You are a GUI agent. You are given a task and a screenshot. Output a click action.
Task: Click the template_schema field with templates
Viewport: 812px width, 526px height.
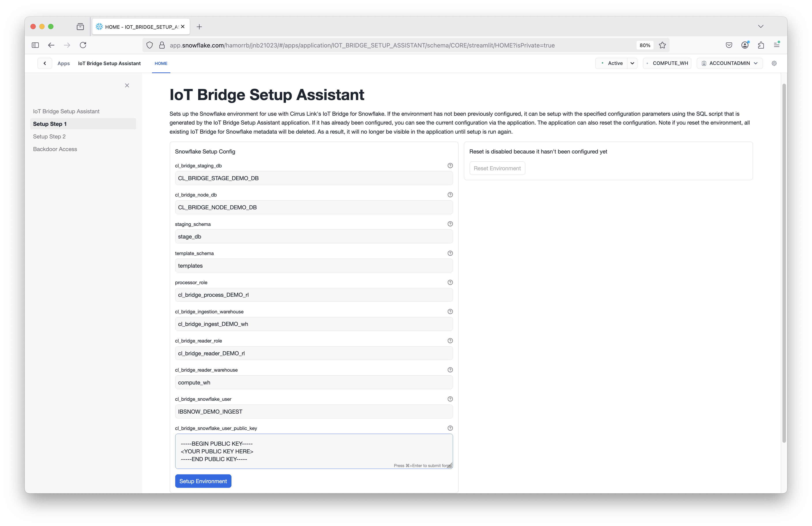coord(314,266)
